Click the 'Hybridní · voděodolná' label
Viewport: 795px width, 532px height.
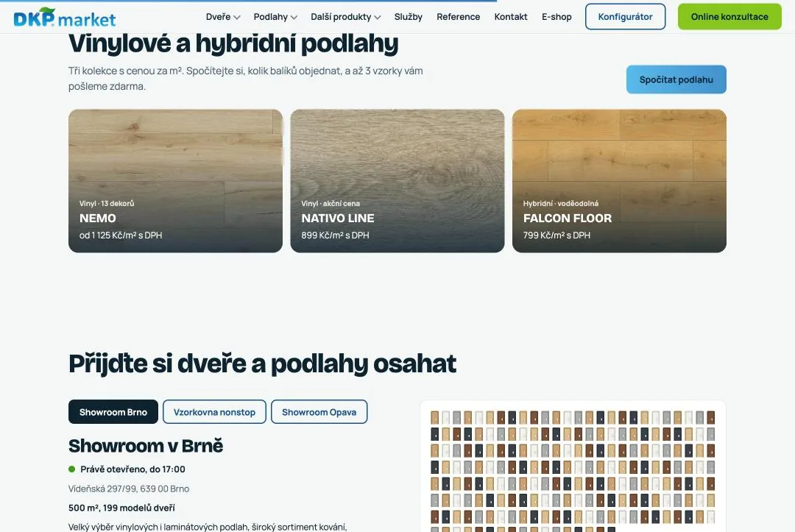click(561, 203)
